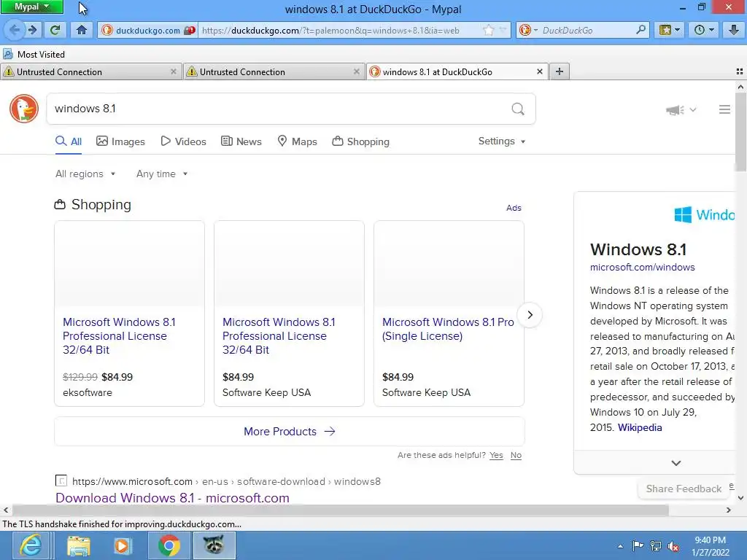Select the Videos search tab
Image resolution: width=747 pixels, height=560 pixels.
pyautogui.click(x=183, y=141)
